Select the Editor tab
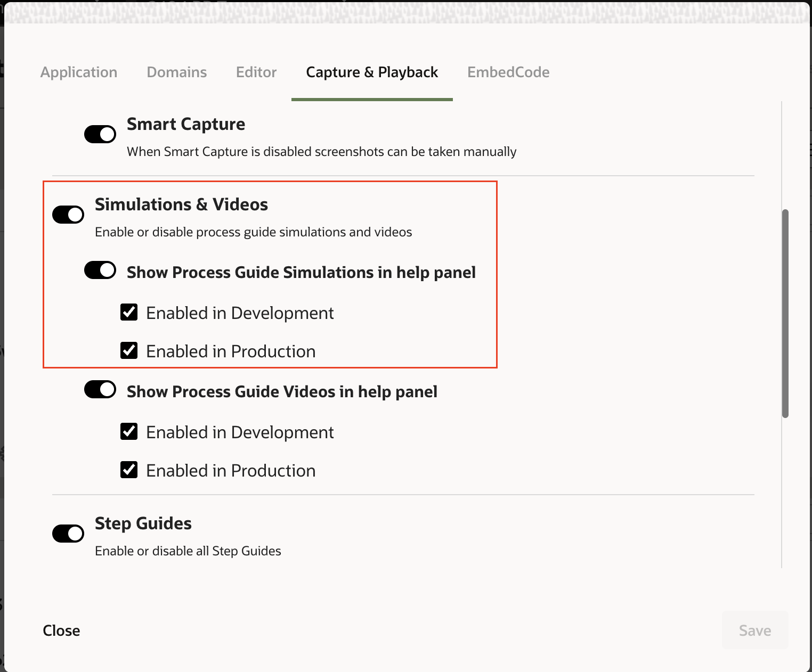The image size is (812, 672). [256, 72]
